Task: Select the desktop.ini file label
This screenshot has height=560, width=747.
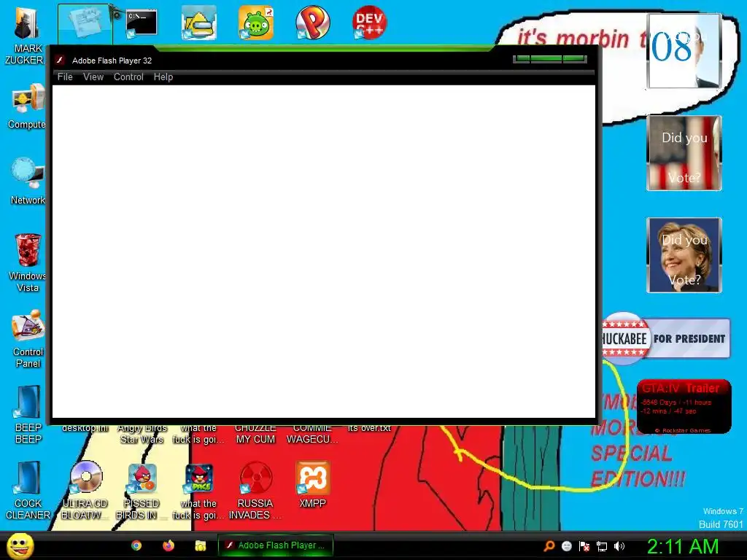Action: click(x=85, y=428)
